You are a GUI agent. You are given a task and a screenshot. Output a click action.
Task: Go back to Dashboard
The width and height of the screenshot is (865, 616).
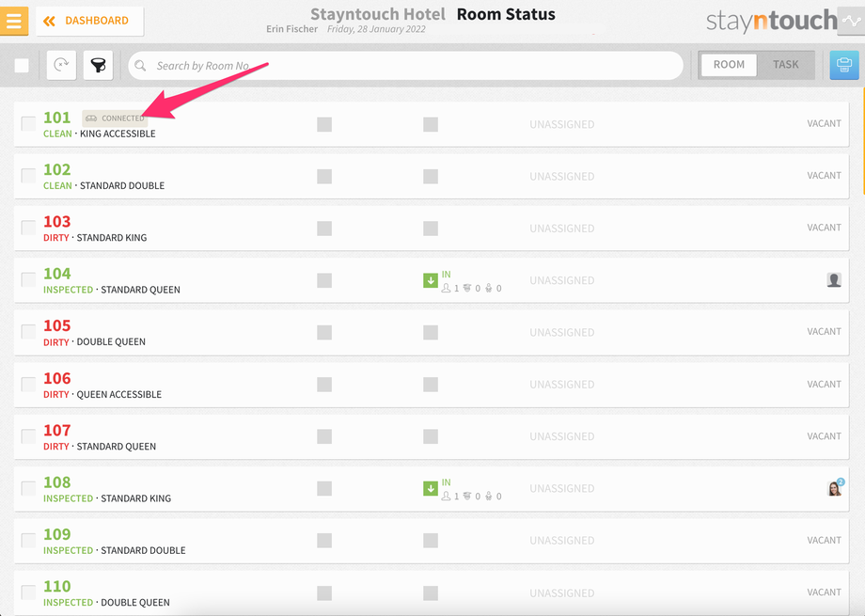(90, 21)
